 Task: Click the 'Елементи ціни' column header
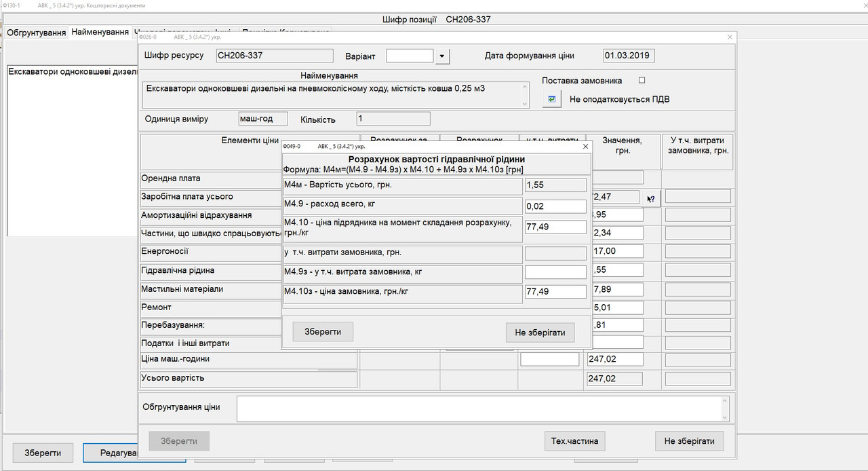coord(250,140)
